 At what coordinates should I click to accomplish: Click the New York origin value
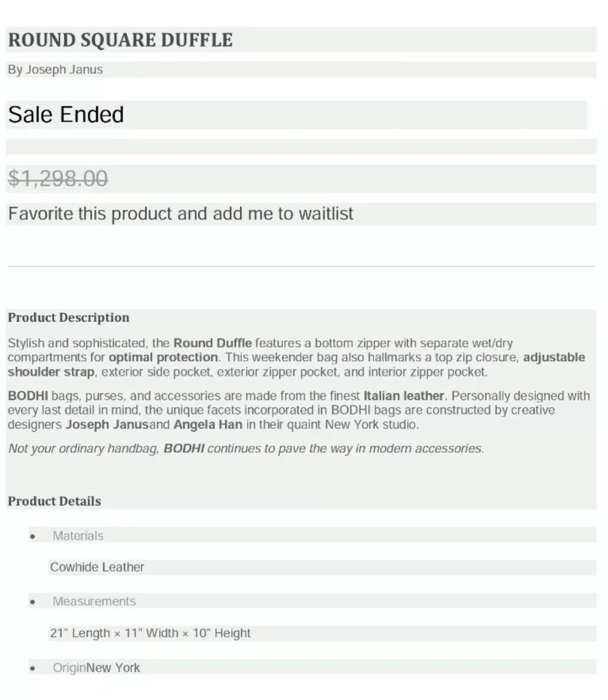113,668
